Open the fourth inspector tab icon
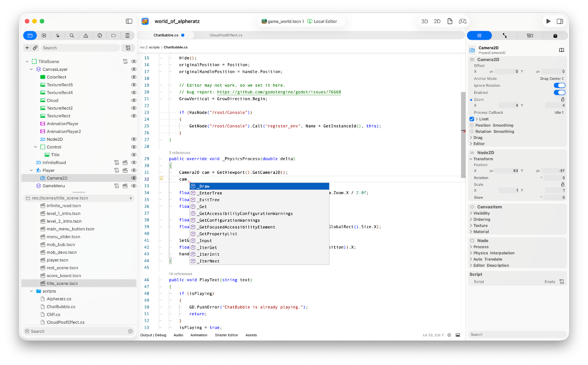Screen dimensions: 588x365 click(x=555, y=35)
